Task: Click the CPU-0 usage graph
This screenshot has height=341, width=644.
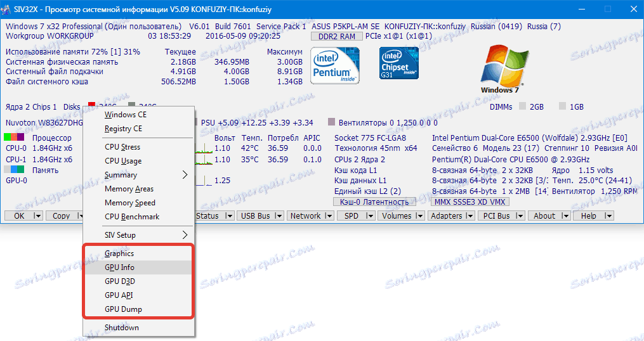Action: 203,148
